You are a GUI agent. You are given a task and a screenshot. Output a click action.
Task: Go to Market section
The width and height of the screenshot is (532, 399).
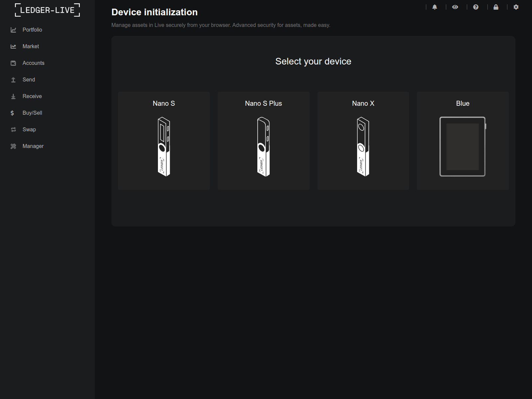31,46
